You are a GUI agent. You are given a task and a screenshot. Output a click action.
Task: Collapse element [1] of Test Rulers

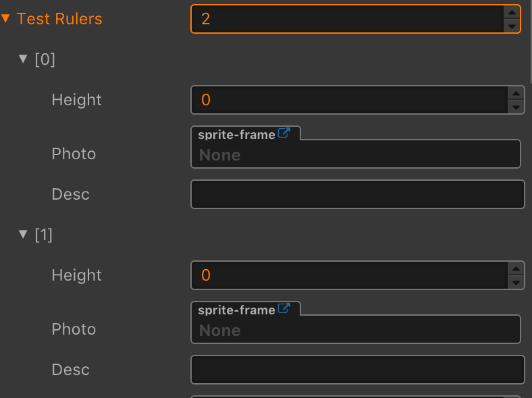coord(24,235)
